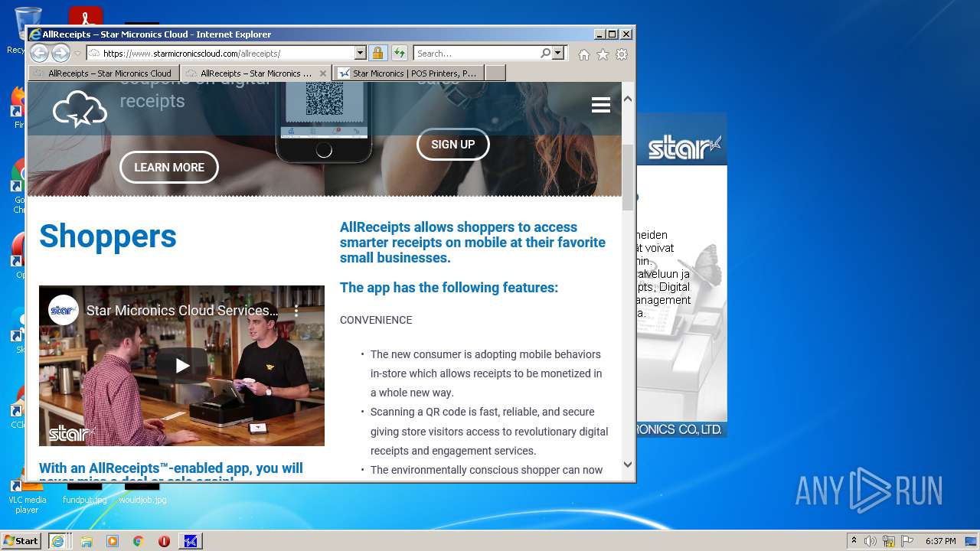Click the search magnifier icon
Image resolution: width=980 pixels, height=551 pixels.
(545, 53)
